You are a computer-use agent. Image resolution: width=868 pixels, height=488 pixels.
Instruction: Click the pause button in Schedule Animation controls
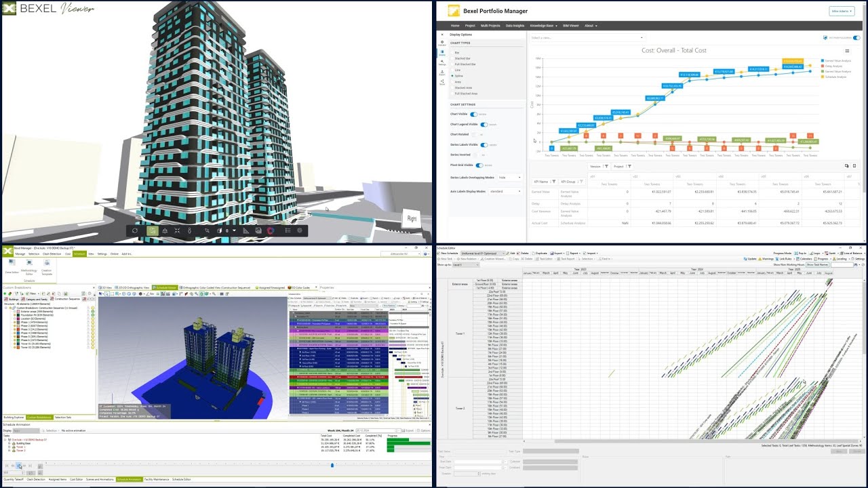click(x=19, y=466)
